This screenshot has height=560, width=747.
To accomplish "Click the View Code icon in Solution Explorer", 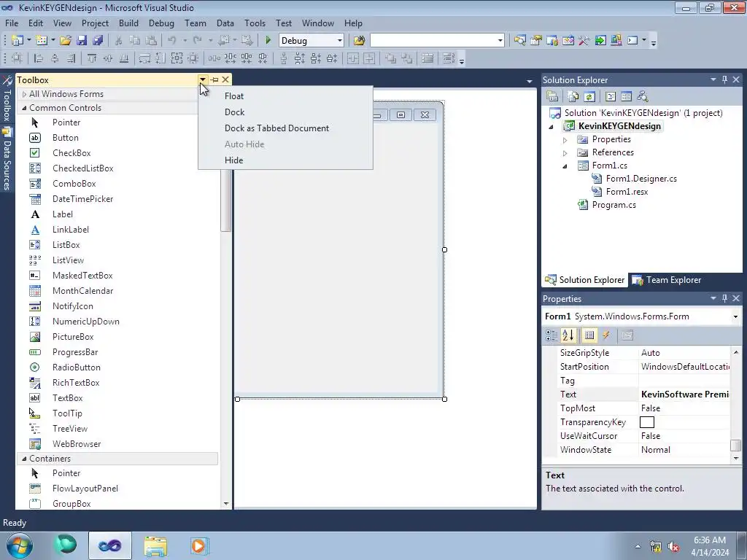I will coord(611,97).
